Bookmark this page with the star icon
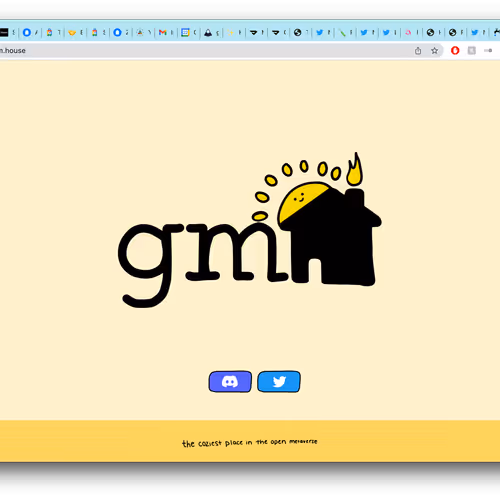This screenshot has width=500, height=500. [x=434, y=51]
